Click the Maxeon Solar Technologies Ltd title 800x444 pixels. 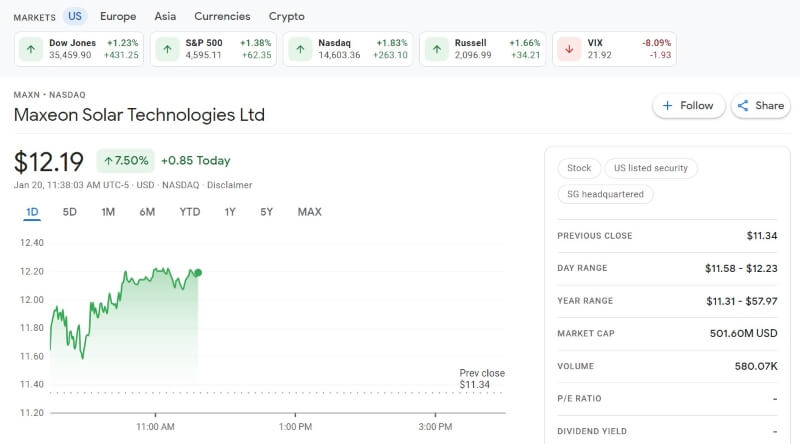pos(139,115)
